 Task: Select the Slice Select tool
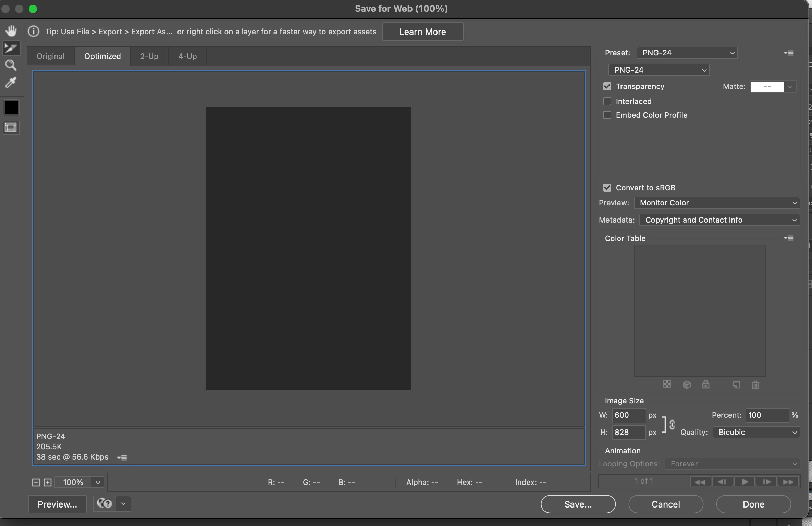[x=11, y=48]
